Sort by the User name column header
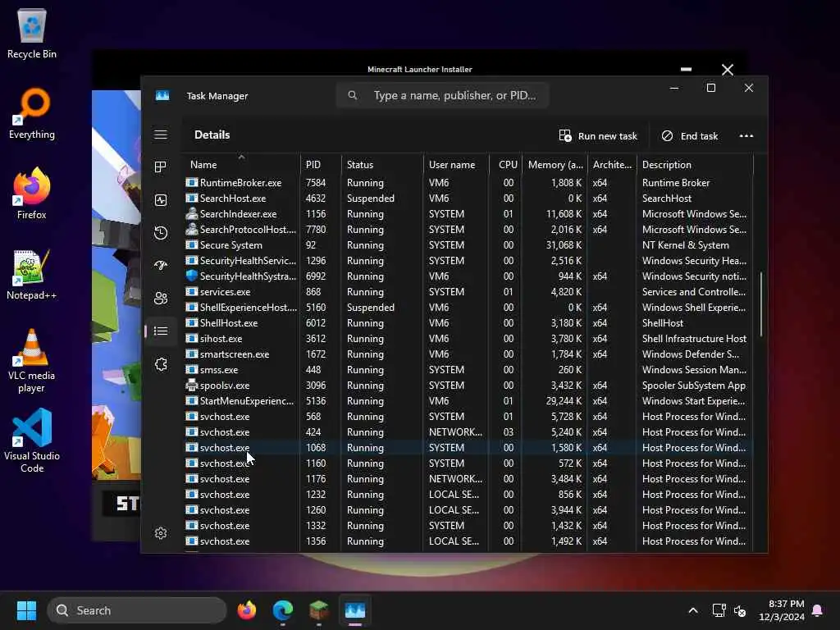 coord(456,164)
